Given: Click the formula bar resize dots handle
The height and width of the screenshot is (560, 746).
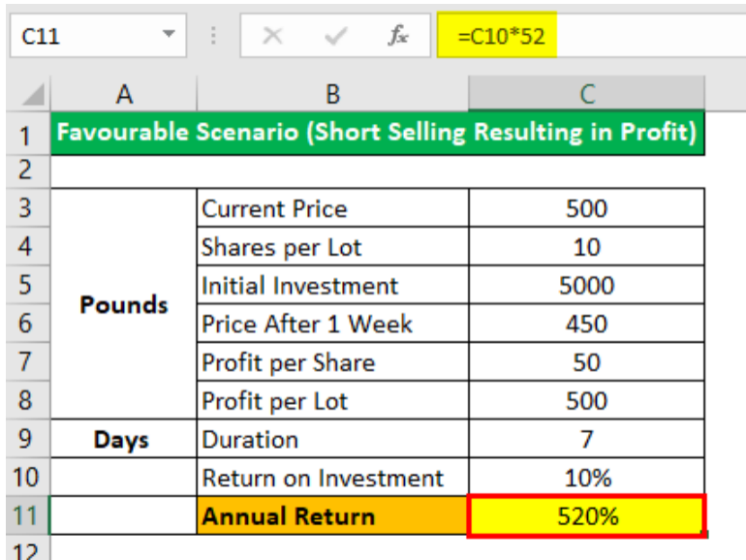Looking at the screenshot, I should [x=214, y=36].
